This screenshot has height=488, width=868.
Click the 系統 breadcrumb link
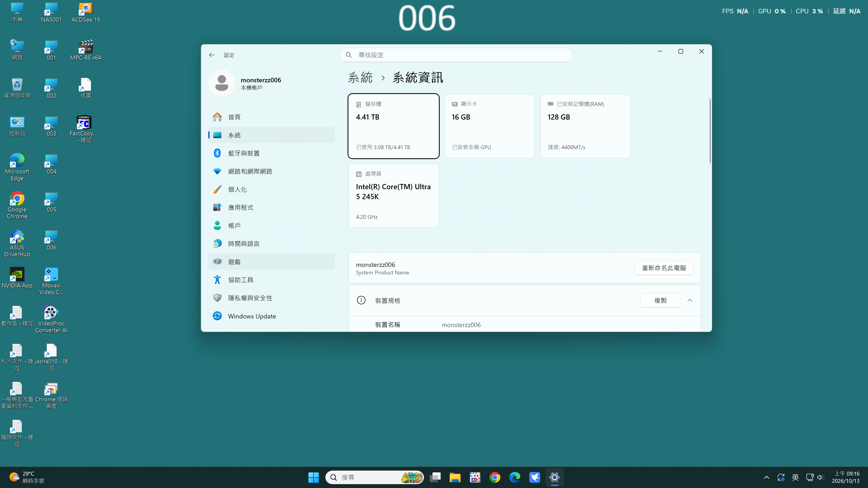coord(360,78)
